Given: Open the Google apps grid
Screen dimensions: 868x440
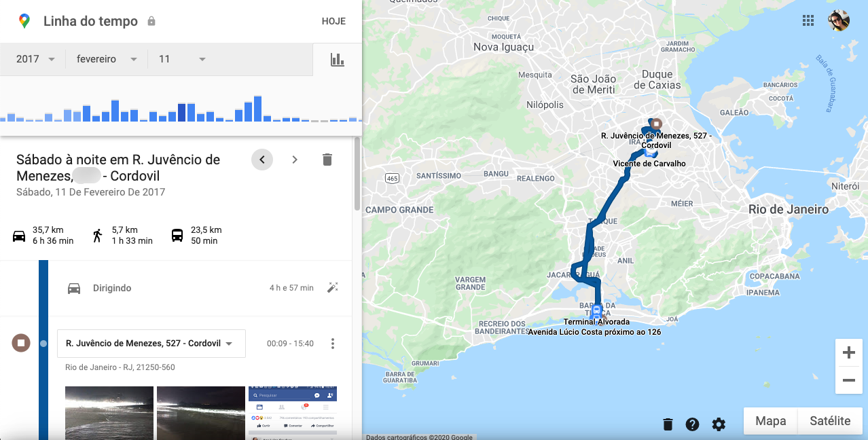Looking at the screenshot, I should (x=808, y=20).
